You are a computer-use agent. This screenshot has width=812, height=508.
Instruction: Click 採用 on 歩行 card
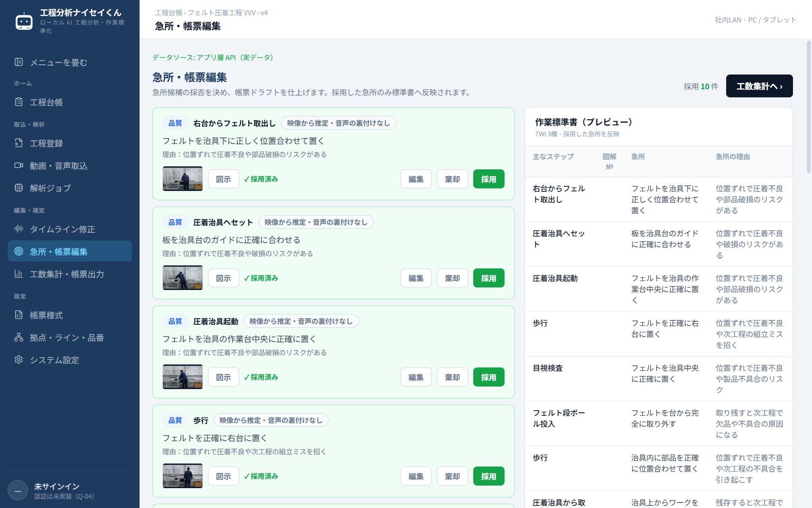(488, 476)
